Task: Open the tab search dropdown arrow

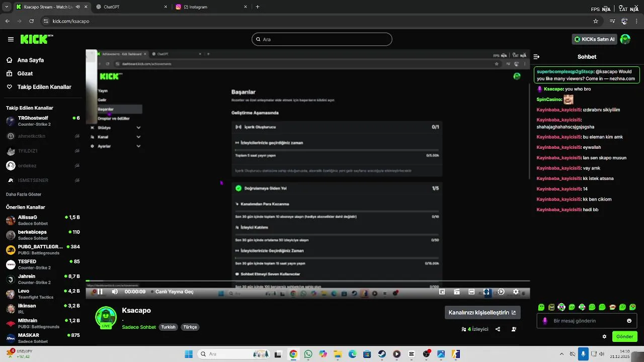Action: click(x=7, y=7)
